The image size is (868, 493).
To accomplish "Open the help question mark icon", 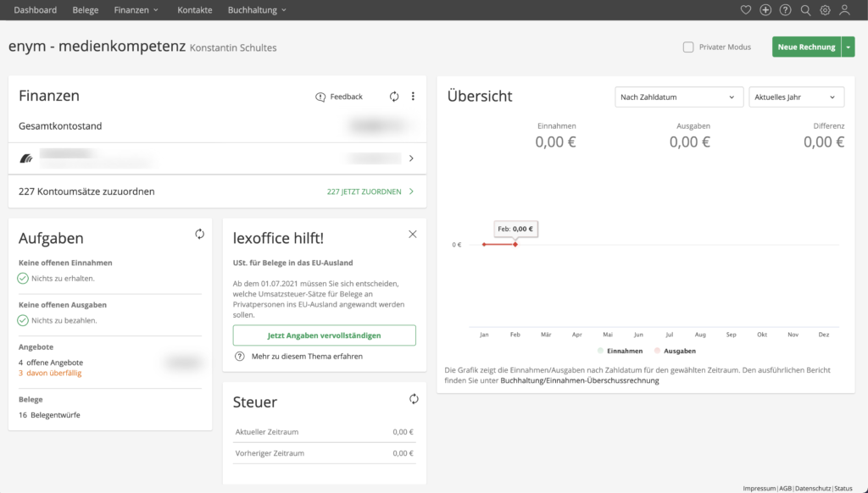I will [x=786, y=10].
